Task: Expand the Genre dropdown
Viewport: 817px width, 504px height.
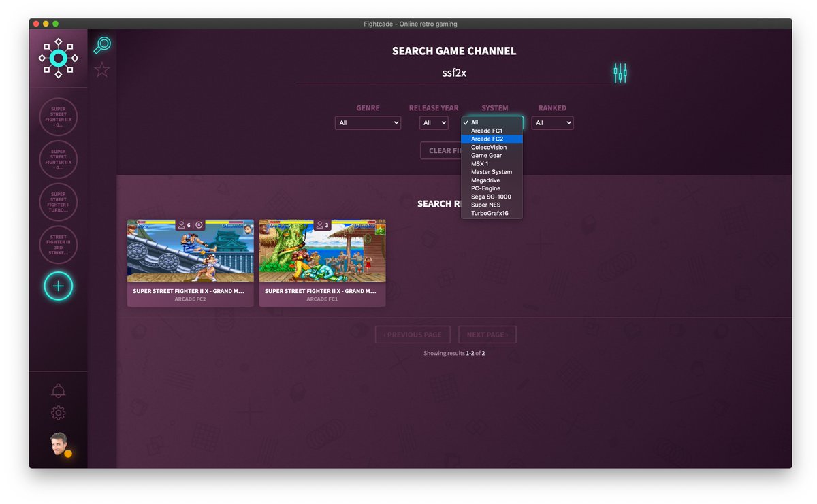Action: click(x=368, y=123)
